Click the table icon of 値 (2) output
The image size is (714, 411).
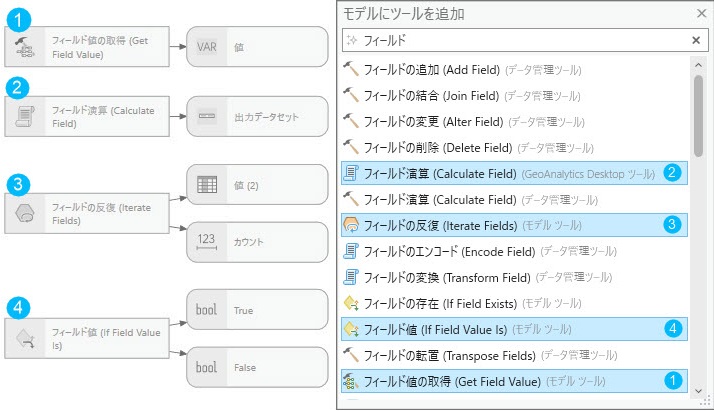tap(207, 185)
